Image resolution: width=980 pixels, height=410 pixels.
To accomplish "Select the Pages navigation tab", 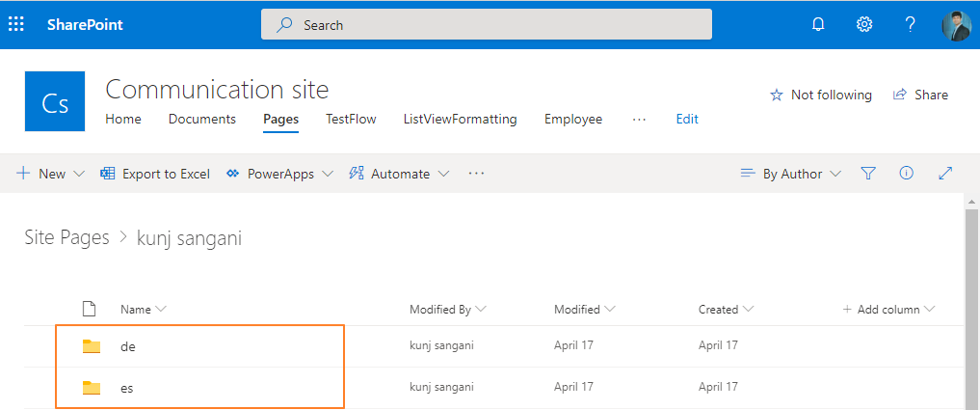I will pos(280,119).
